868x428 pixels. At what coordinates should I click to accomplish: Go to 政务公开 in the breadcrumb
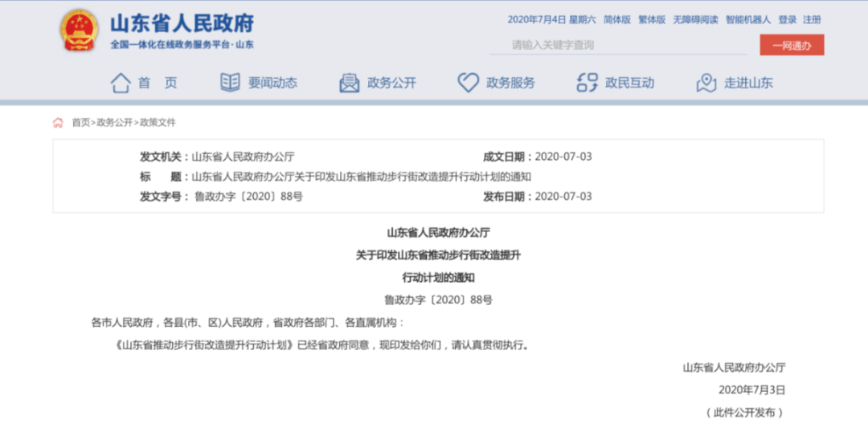115,123
